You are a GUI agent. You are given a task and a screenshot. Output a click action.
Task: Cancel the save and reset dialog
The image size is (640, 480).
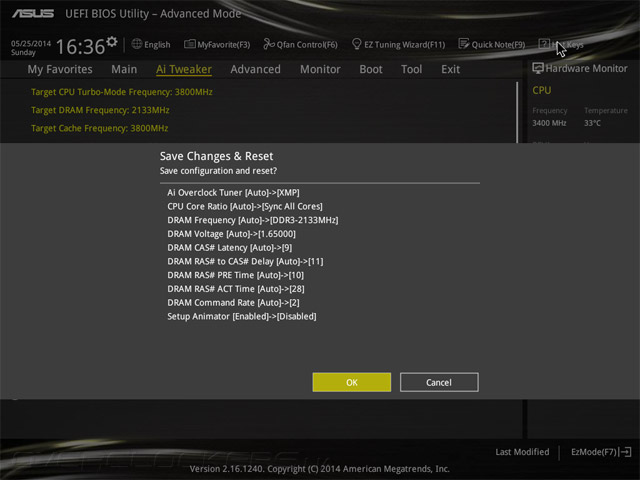point(439,382)
